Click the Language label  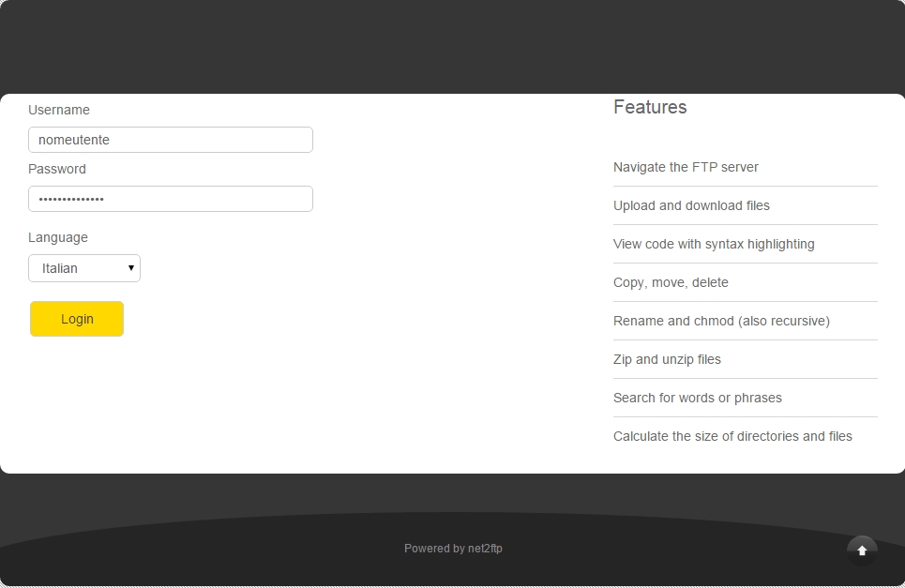[x=58, y=238]
